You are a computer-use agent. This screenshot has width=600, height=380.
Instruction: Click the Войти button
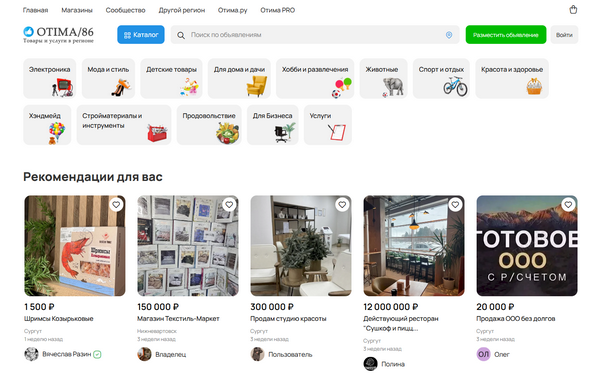click(564, 35)
